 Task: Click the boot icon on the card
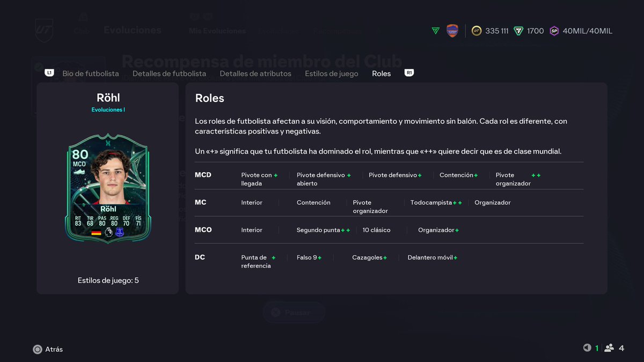[79, 172]
